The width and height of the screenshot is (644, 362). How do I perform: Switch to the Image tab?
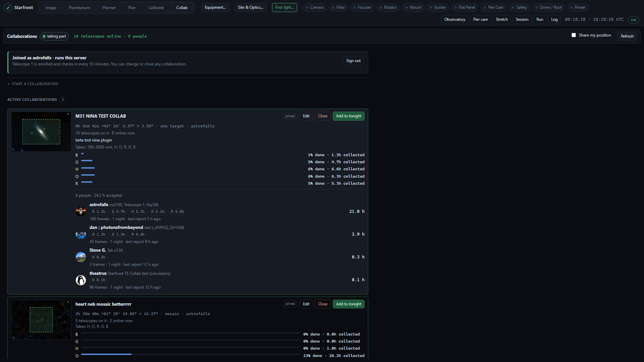click(51, 8)
